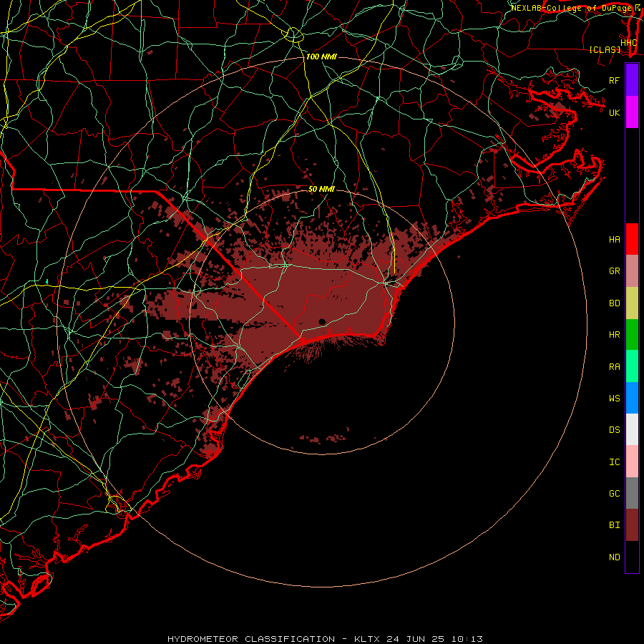This screenshot has width=644, height=644.
Task: Click the BD yellow legend swatch
Action: tap(632, 303)
